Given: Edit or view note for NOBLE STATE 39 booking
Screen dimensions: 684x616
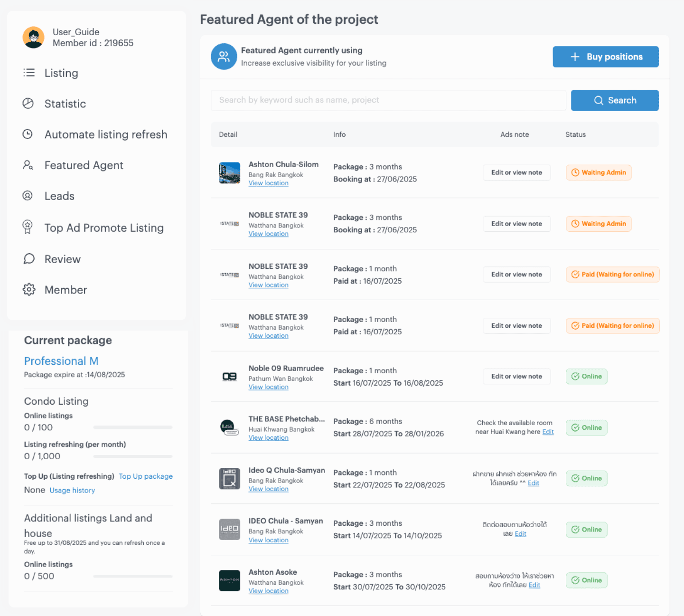Looking at the screenshot, I should click(x=516, y=224).
